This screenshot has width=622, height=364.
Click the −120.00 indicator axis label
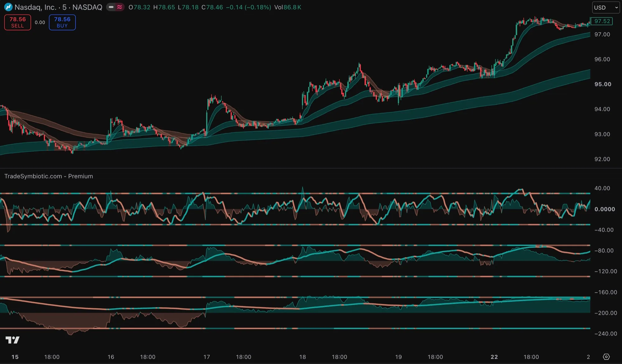coord(606,271)
